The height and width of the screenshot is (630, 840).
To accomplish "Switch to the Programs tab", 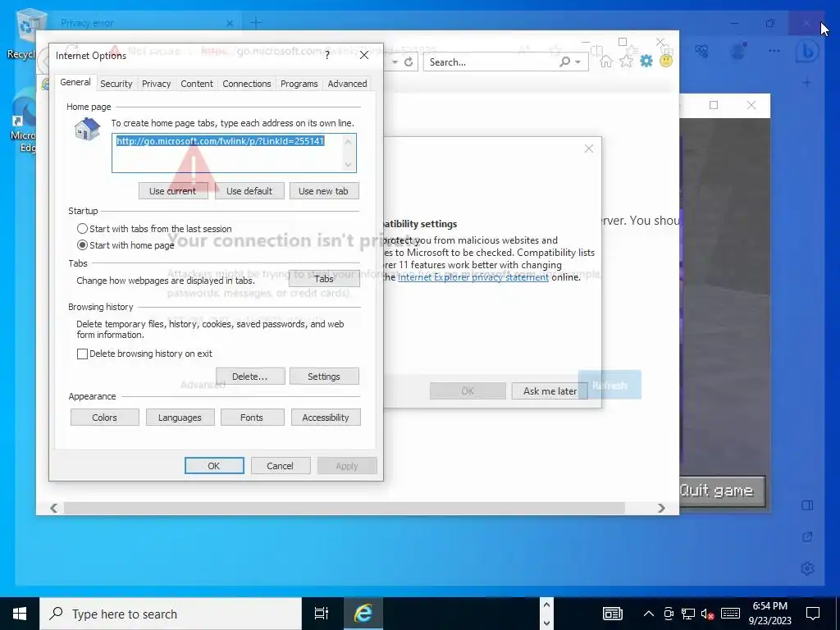I will tap(299, 84).
